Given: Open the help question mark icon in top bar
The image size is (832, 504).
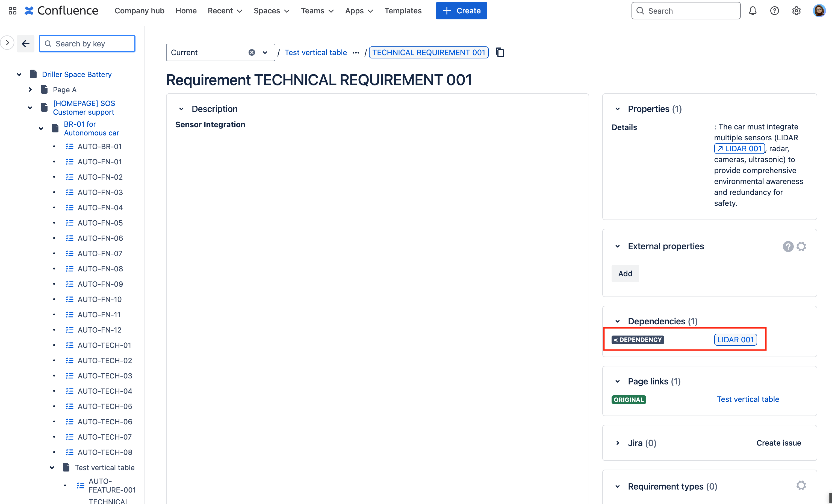Looking at the screenshot, I should click(774, 11).
